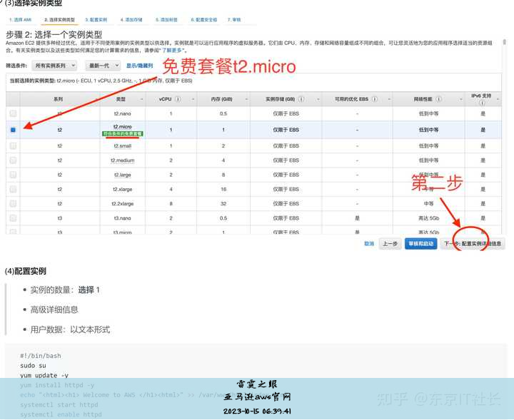
Task: Click the 步骤 2: 选择一个实例类型 heading
Action: point(54,35)
